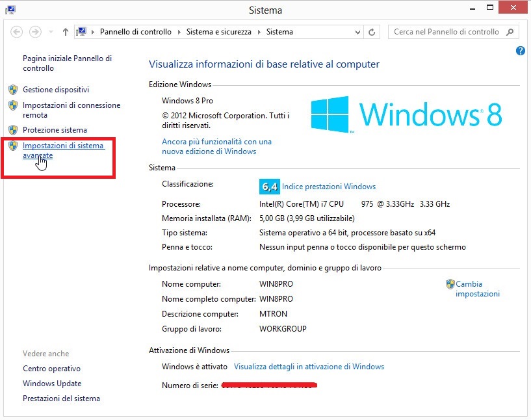The width and height of the screenshot is (531, 420).
Task: Click the forward navigation arrow
Action: (35, 32)
